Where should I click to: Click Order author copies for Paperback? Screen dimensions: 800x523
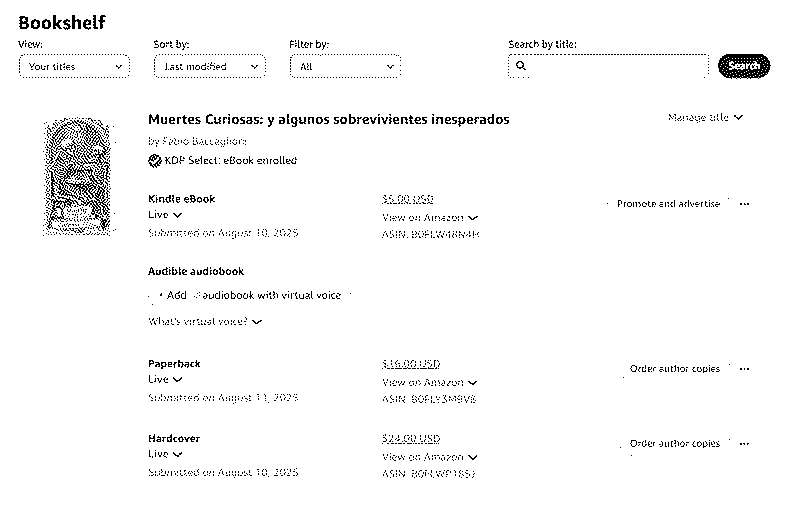(674, 369)
